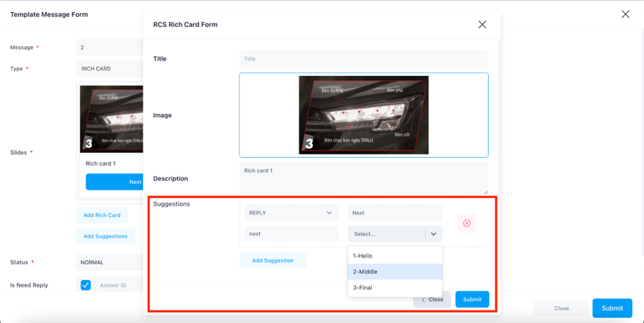Screen dimensions: 644x323
Task: Expand the REPLY suggestion type dropdown
Action: tap(291, 213)
